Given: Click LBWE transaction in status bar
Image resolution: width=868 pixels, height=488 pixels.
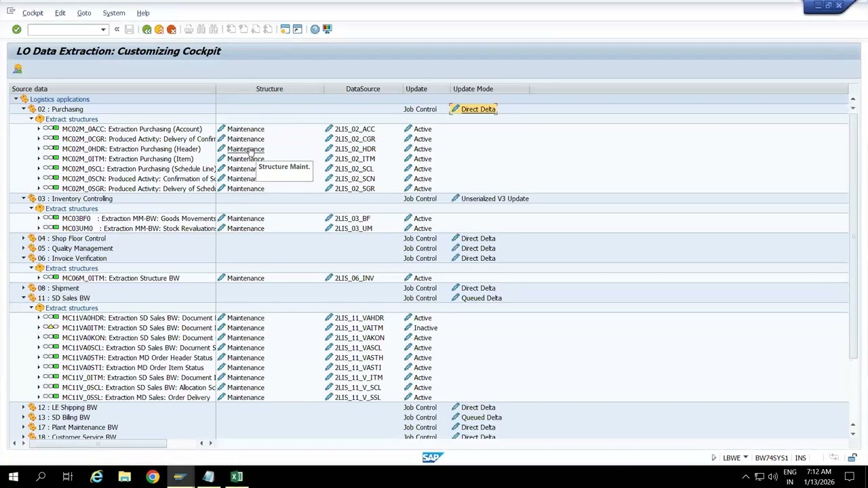Looking at the screenshot, I should pyautogui.click(x=732, y=458).
